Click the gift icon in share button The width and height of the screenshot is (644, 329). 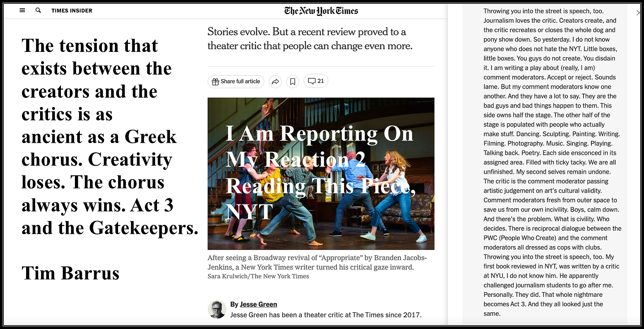coord(215,81)
